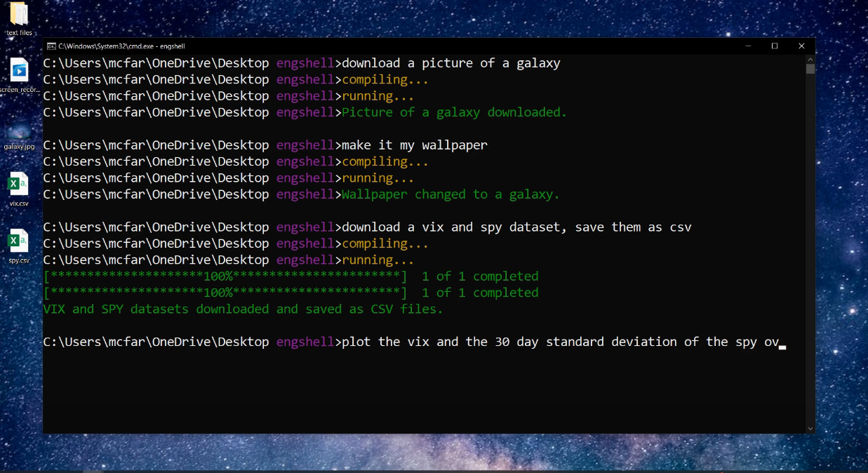Click the scrollbar down arrow in the console

click(x=810, y=428)
